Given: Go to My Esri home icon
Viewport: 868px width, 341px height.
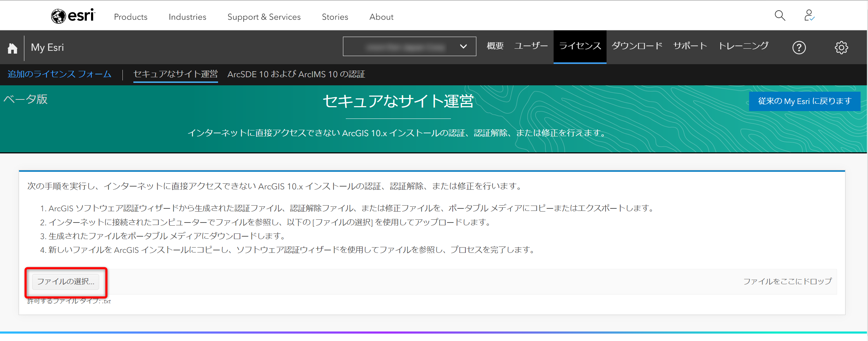Looking at the screenshot, I should click(x=12, y=48).
